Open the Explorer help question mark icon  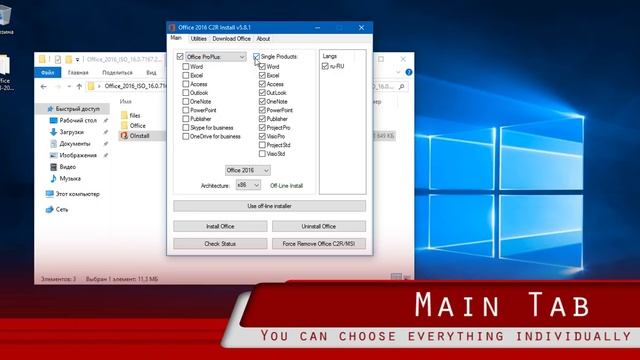409,72
